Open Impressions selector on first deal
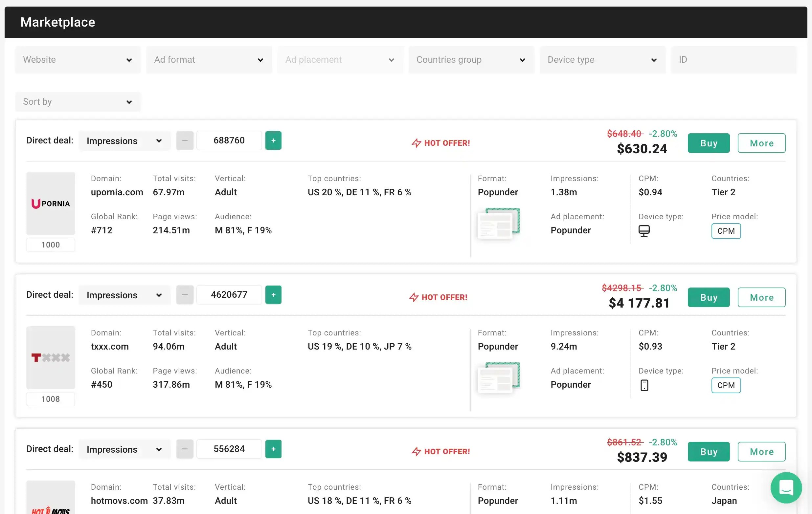This screenshot has height=514, width=812. click(x=124, y=140)
